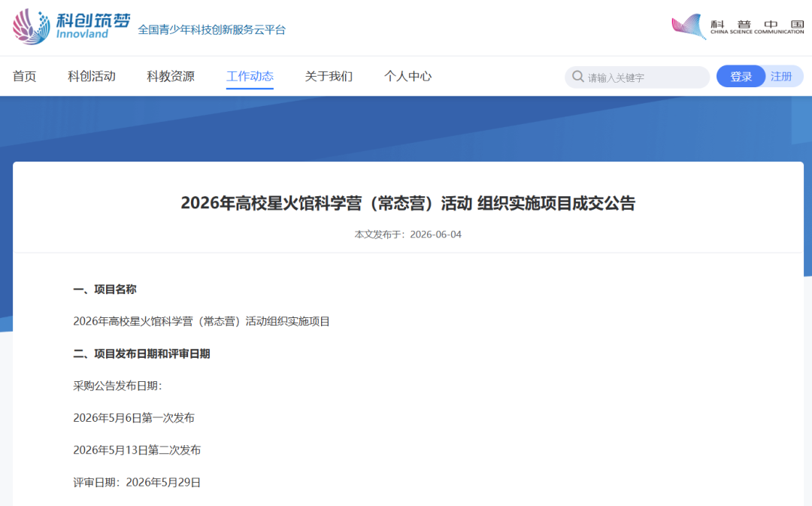
Task: Open the 关于我们 page
Action: tap(329, 76)
